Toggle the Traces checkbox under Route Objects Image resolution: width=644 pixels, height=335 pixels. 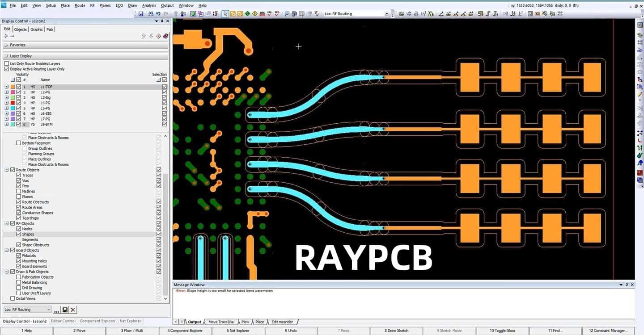click(18, 175)
